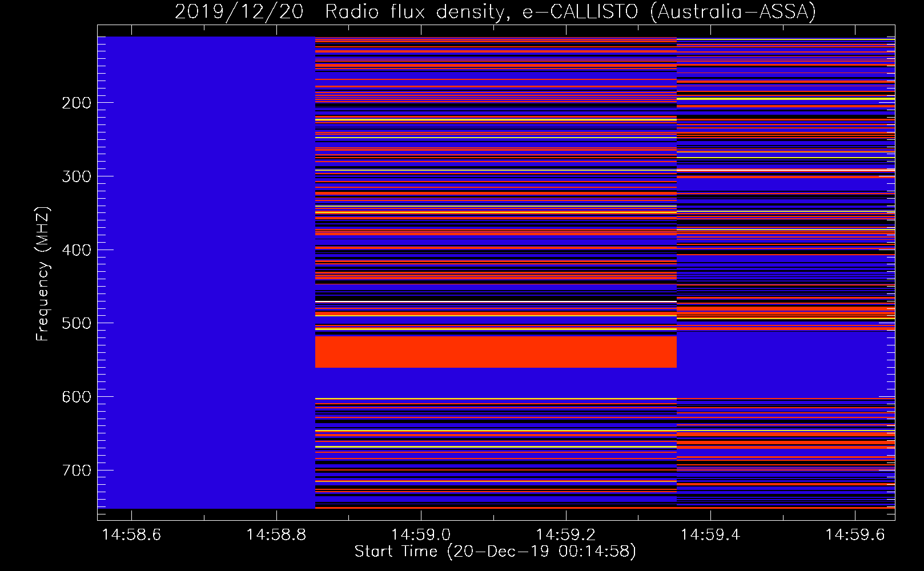Click the 500 frequency tick label
This screenshot has height=571, width=924.
pos(76,323)
